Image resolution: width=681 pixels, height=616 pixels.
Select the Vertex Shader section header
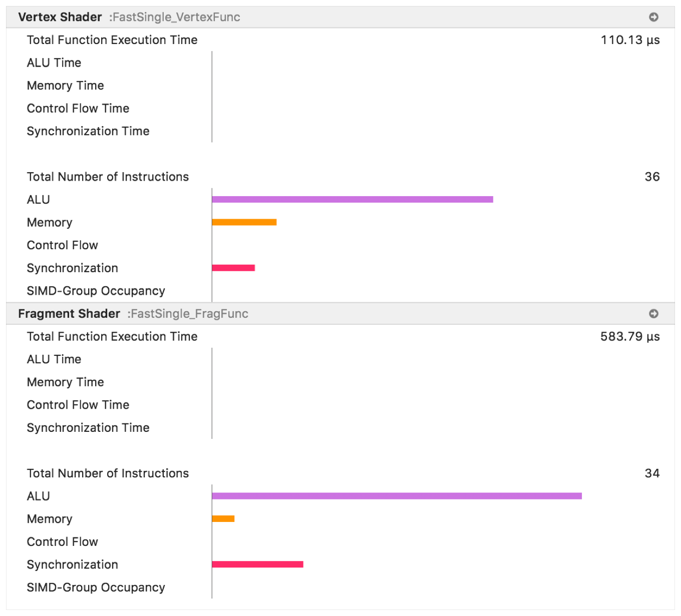60,17
